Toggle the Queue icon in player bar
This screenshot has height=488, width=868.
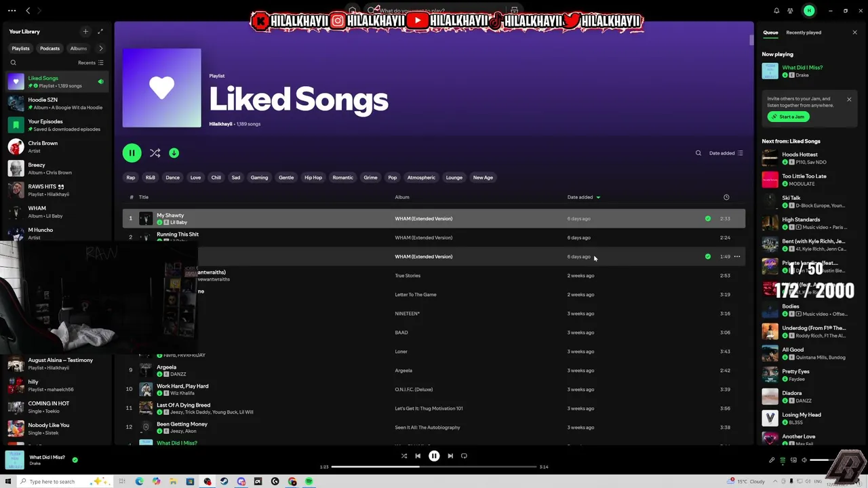pyautogui.click(x=783, y=460)
